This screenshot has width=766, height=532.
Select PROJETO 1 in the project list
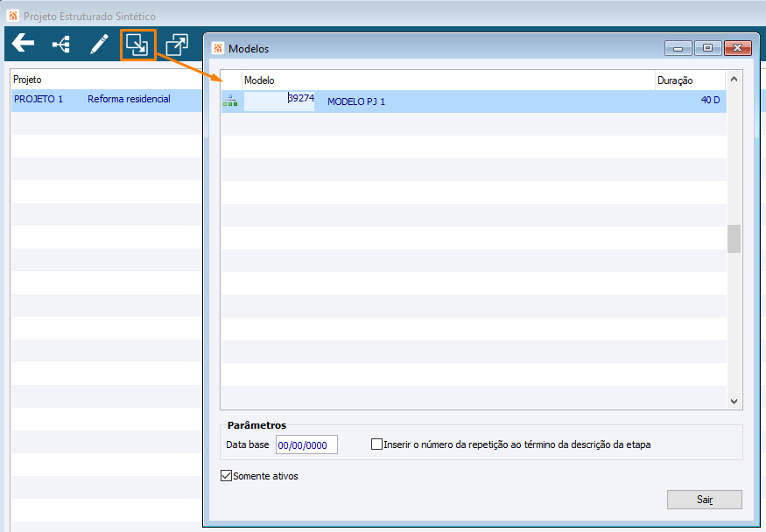click(x=39, y=99)
